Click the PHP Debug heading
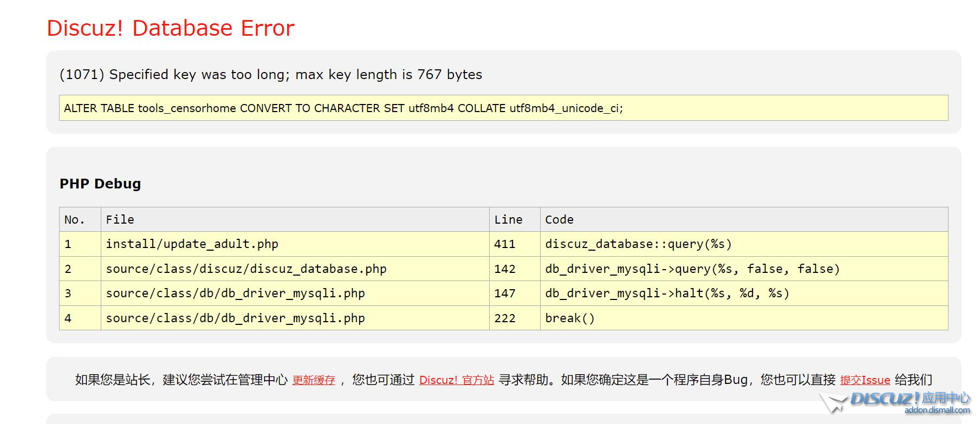Viewport: 980px width, 424px height. (x=100, y=184)
